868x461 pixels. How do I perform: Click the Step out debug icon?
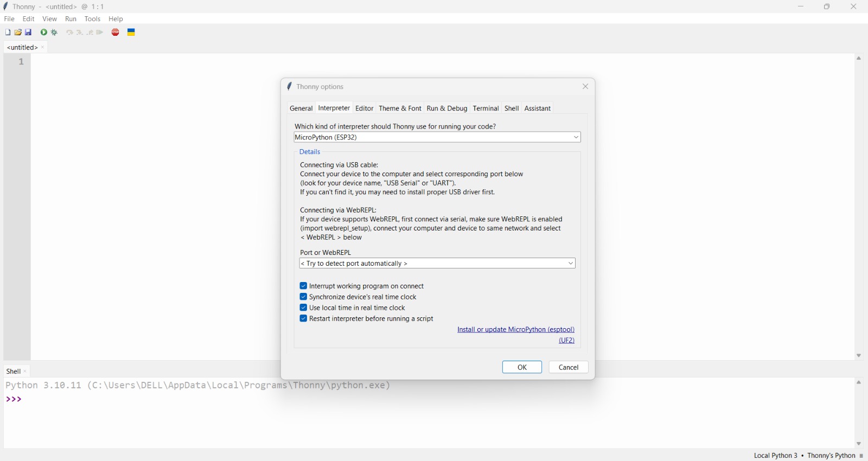pos(90,33)
